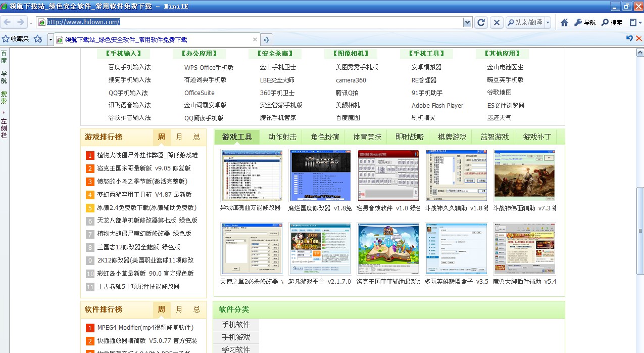Open 导航 wrench button in toolbar

[585, 22]
